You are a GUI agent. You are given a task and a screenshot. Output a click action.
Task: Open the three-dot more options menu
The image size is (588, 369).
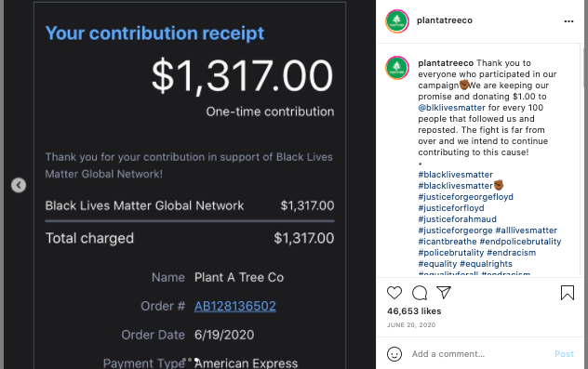click(x=568, y=21)
